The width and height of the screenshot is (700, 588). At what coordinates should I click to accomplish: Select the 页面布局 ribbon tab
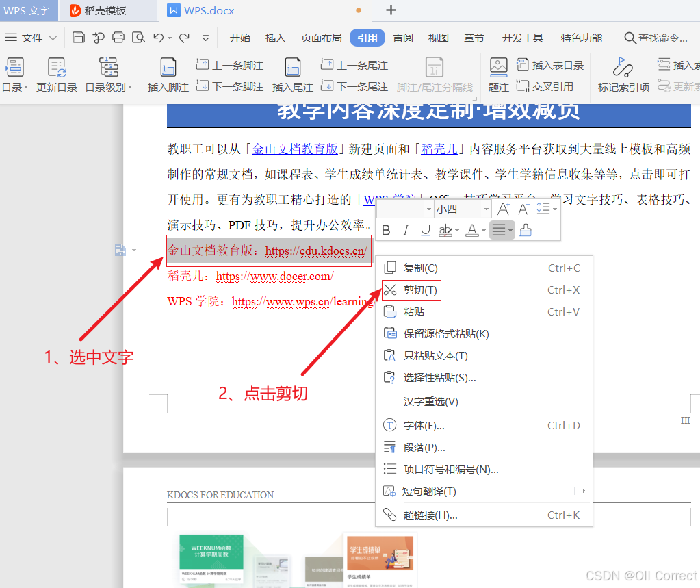321,38
